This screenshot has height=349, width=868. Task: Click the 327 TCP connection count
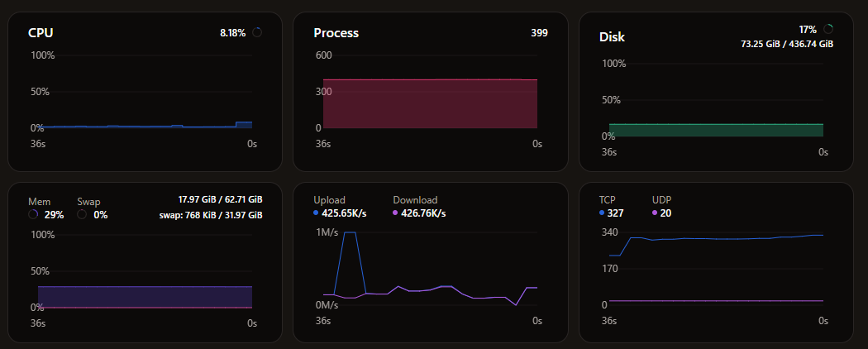click(x=616, y=213)
